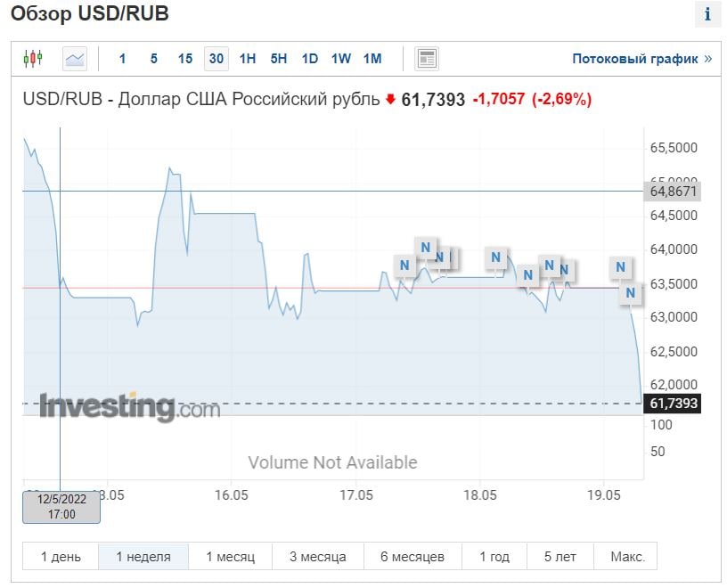Choose the 1W interval
Image resolution: width=727 pixels, height=588 pixels.
click(341, 59)
